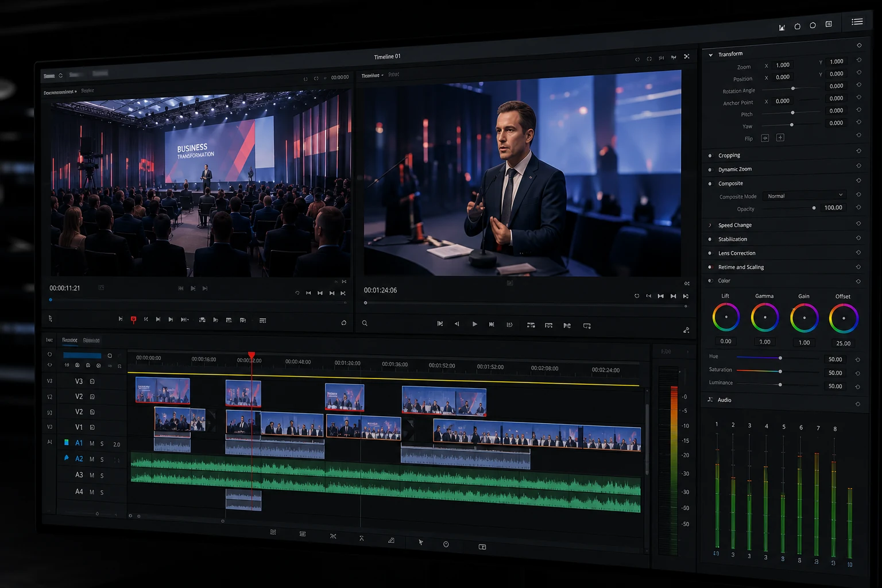
Task: Click the Color section header
Action: pos(724,281)
